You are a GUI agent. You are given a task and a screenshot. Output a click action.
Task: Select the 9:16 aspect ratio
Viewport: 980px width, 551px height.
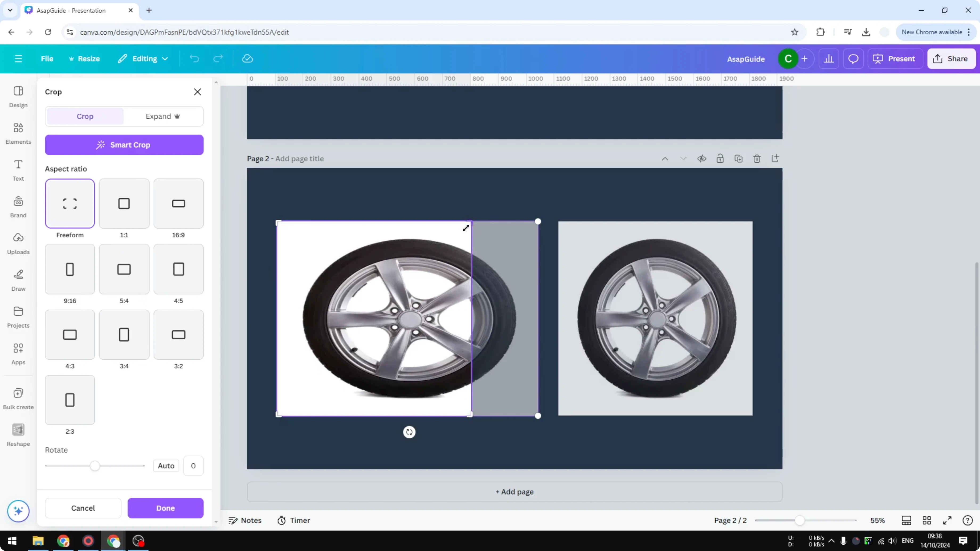(70, 269)
